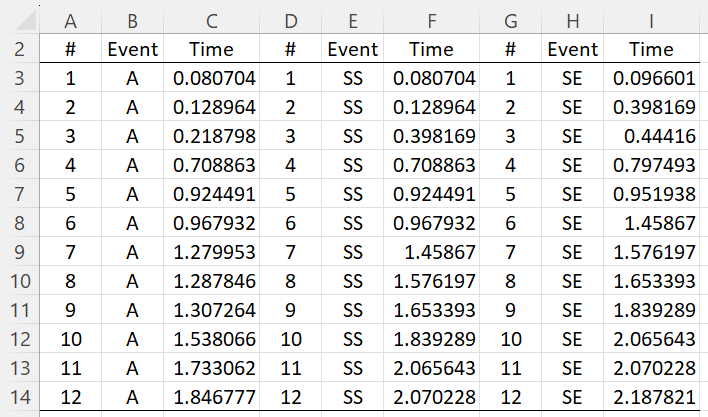Select cell with value 0.951938
The image size is (708, 417).
tap(652, 194)
